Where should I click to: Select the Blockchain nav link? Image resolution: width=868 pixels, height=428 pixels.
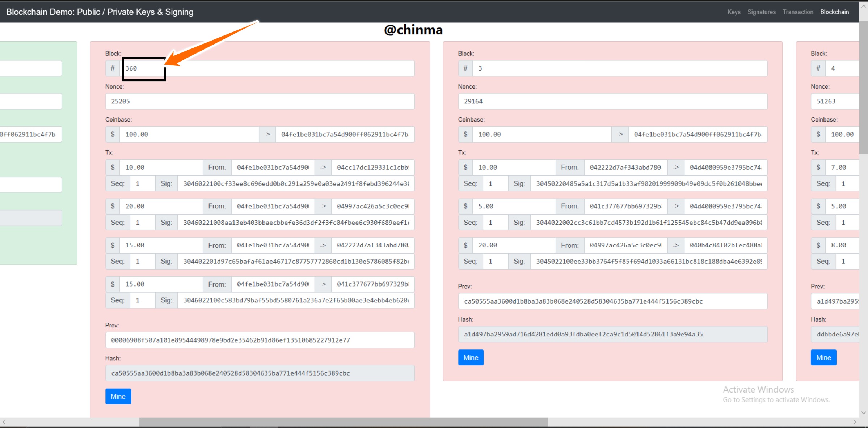pos(834,12)
